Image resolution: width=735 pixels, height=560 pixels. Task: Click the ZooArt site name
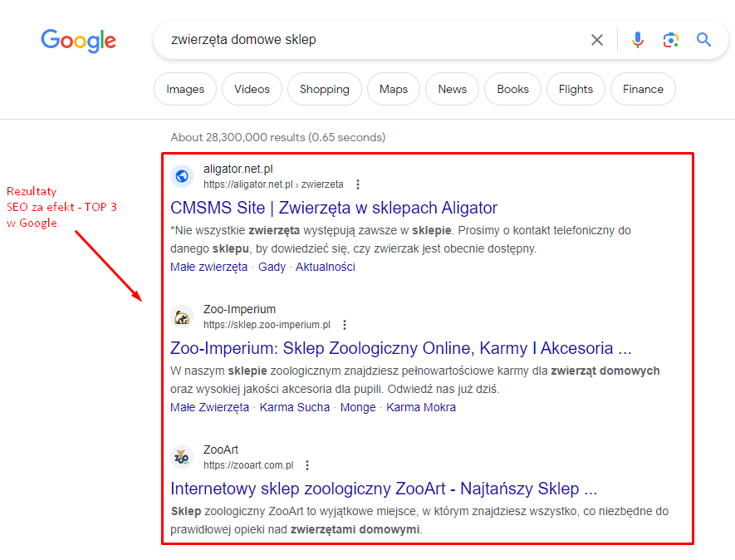[221, 449]
